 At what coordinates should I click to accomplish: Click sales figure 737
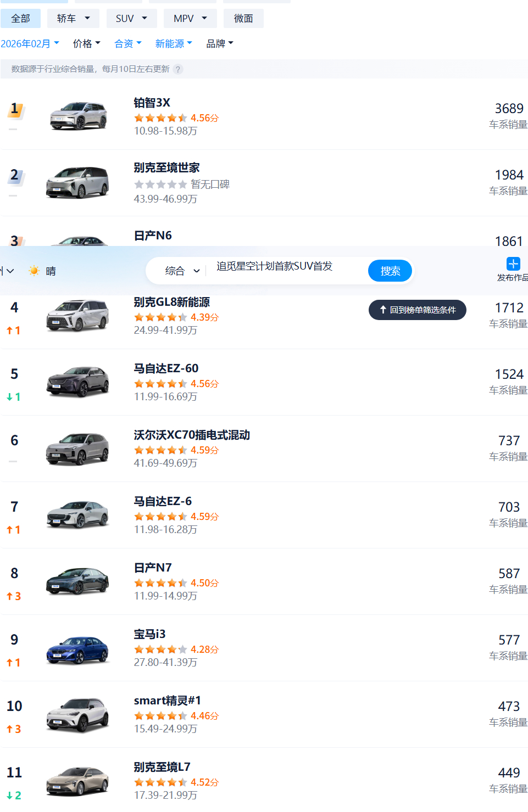coord(509,440)
